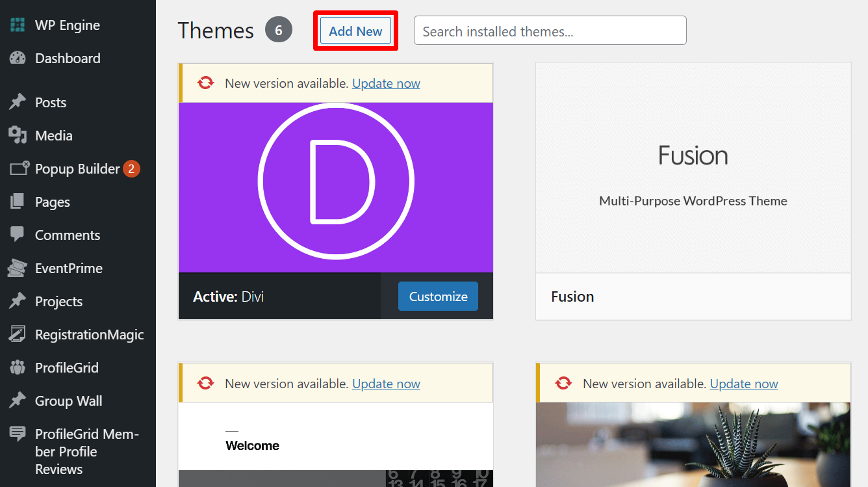Click Update now on the plant photo theme
Viewport: 868px width, 487px height.
click(744, 384)
